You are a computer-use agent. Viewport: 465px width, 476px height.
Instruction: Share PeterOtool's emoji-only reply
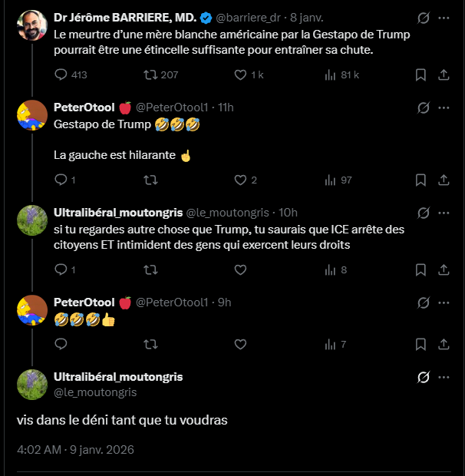[x=444, y=344]
